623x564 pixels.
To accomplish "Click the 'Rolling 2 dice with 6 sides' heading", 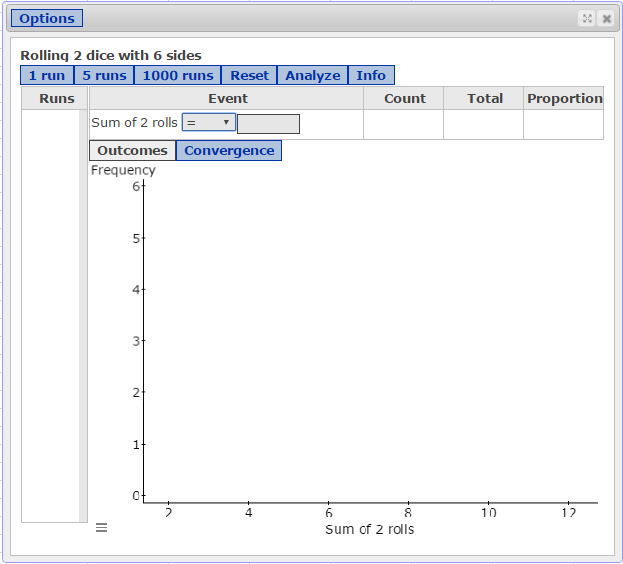I will click(111, 55).
